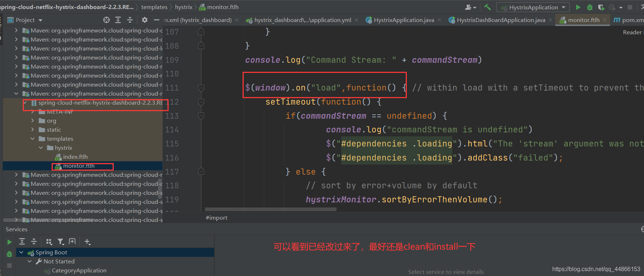Collapse the Not Started node
Image resolution: width=644 pixels, height=276 pixels.
tap(30, 262)
